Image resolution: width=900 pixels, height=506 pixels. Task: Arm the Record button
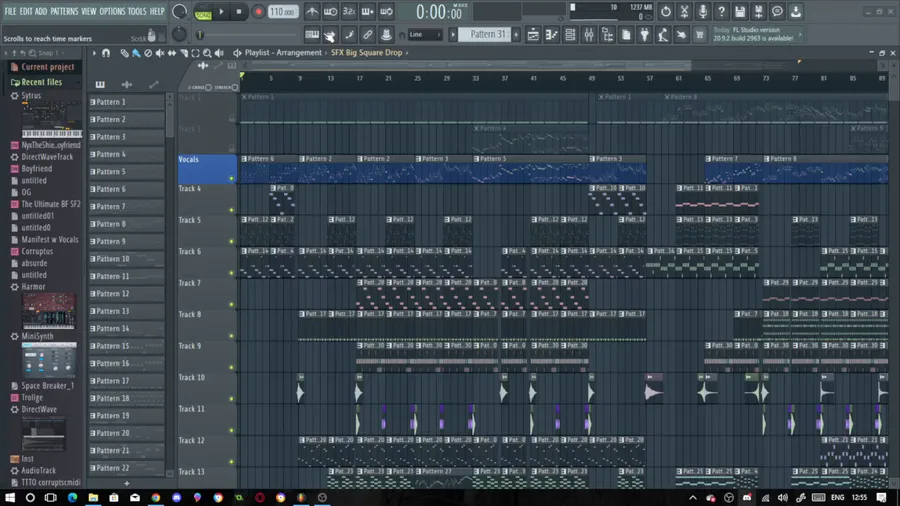(x=258, y=11)
